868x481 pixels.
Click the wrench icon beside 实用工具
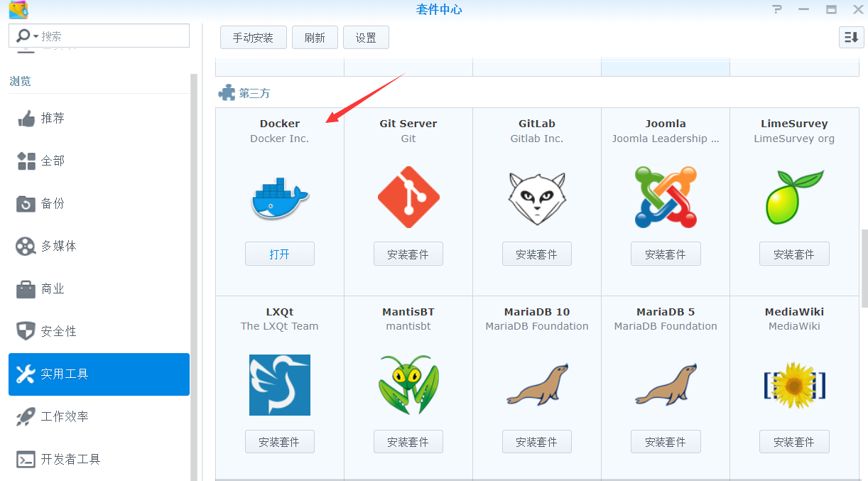26,374
